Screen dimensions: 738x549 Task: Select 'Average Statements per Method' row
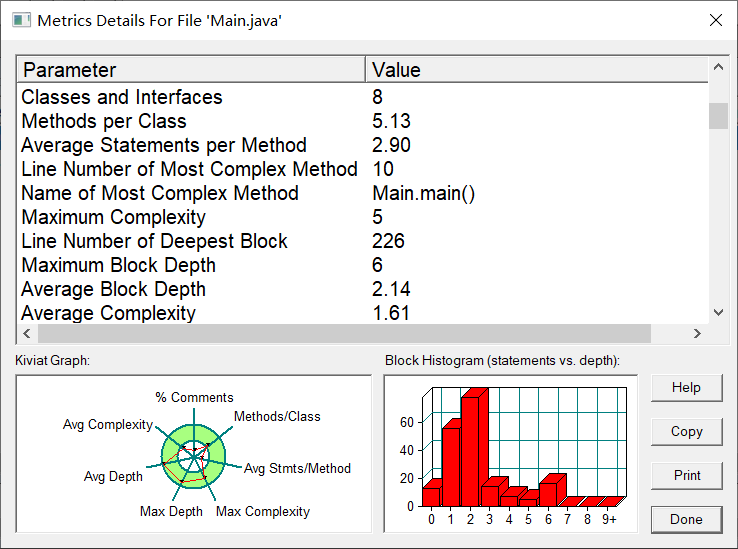tap(362, 145)
